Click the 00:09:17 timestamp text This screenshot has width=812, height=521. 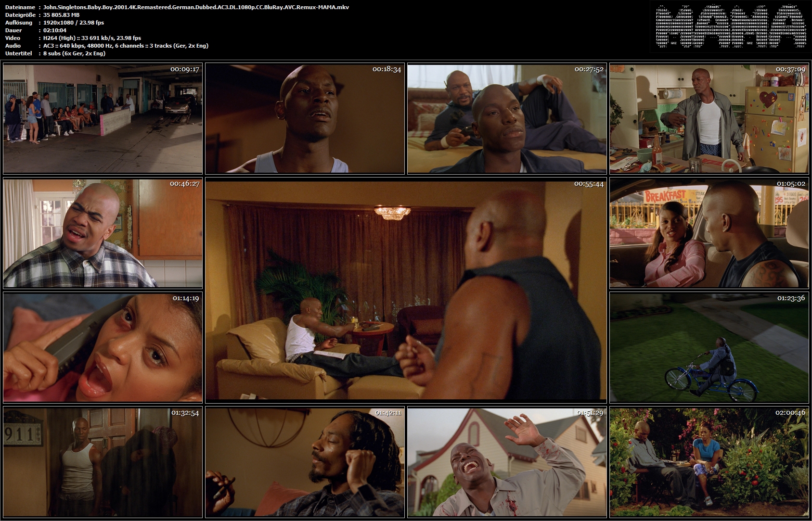click(185, 69)
